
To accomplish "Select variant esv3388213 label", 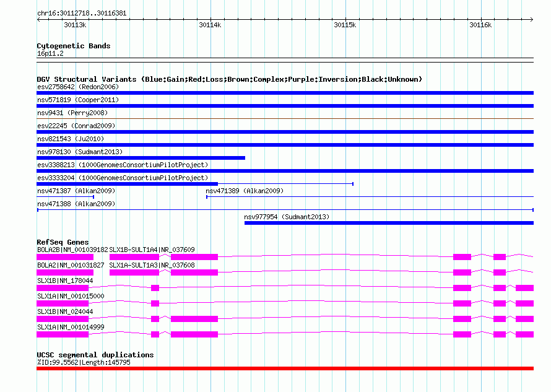I will [x=123, y=165].
